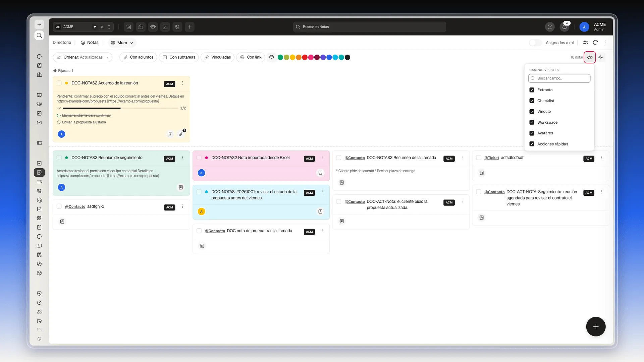Viewport: 644px width, 362px height.
Task: Open the color palette icon
Action: 271,57
